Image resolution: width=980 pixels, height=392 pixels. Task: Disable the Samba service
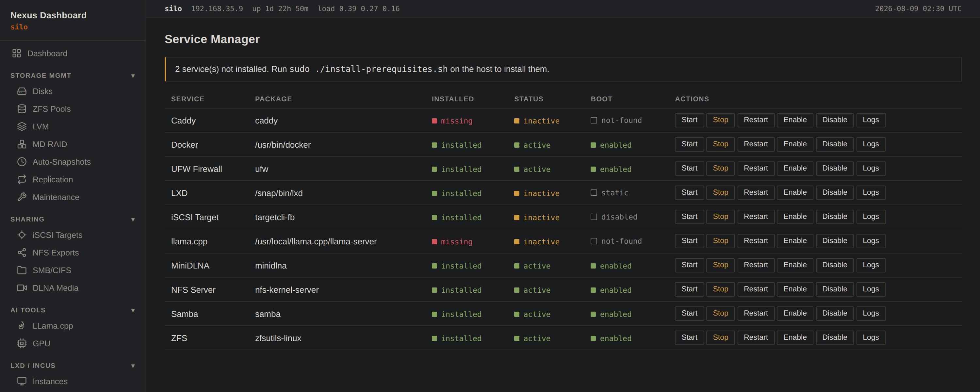pos(834,313)
